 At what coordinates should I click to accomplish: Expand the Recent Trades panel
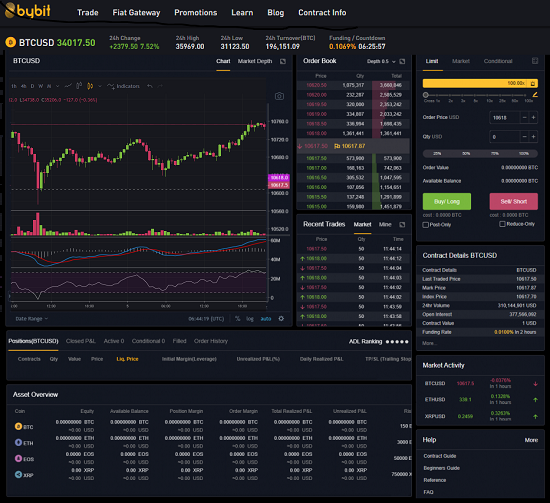[402, 224]
